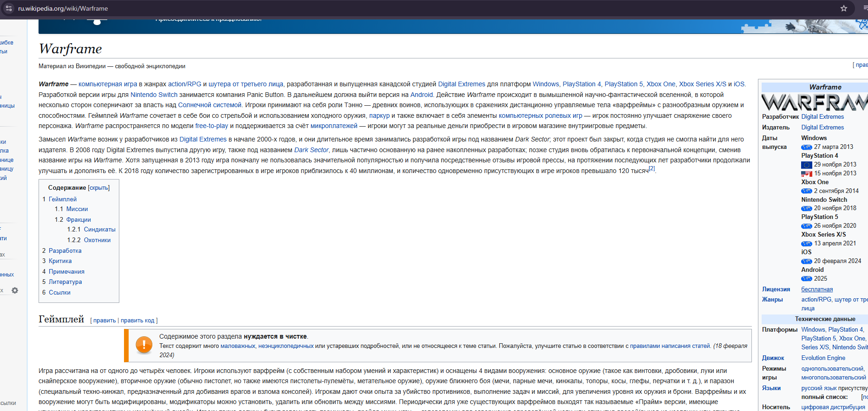Image resolution: width=868 pixels, height=411 pixels.
Task: Bookmark this page with the star icon
Action: pyautogui.click(x=844, y=8)
